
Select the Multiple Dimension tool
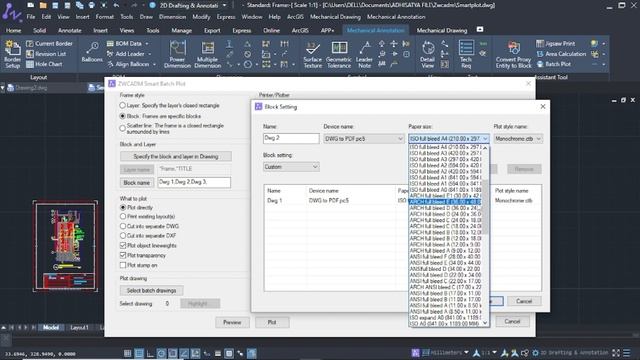207,54
